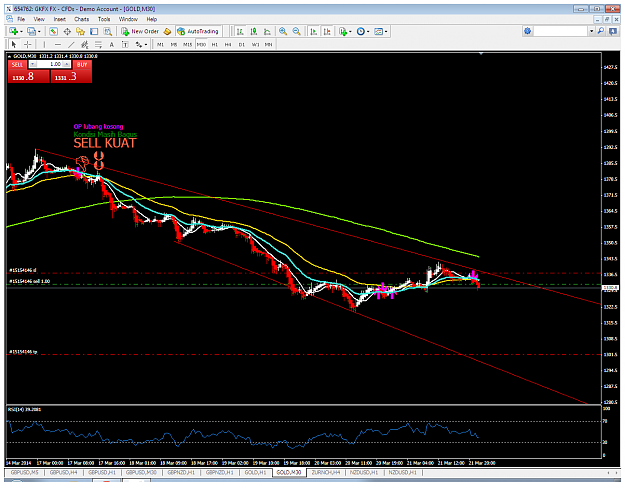The width and height of the screenshot is (625, 482).
Task: Toggle the Data Window crosshair icon
Action: (x=67, y=31)
